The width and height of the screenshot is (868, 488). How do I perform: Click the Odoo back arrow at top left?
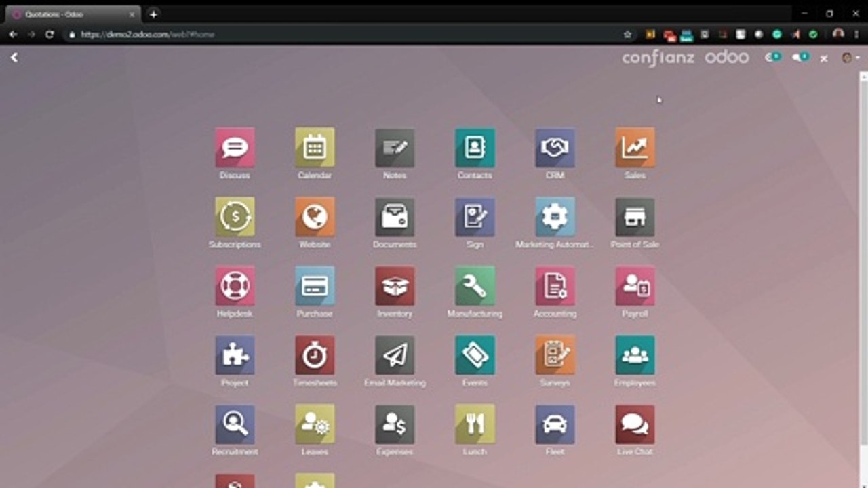[14, 58]
